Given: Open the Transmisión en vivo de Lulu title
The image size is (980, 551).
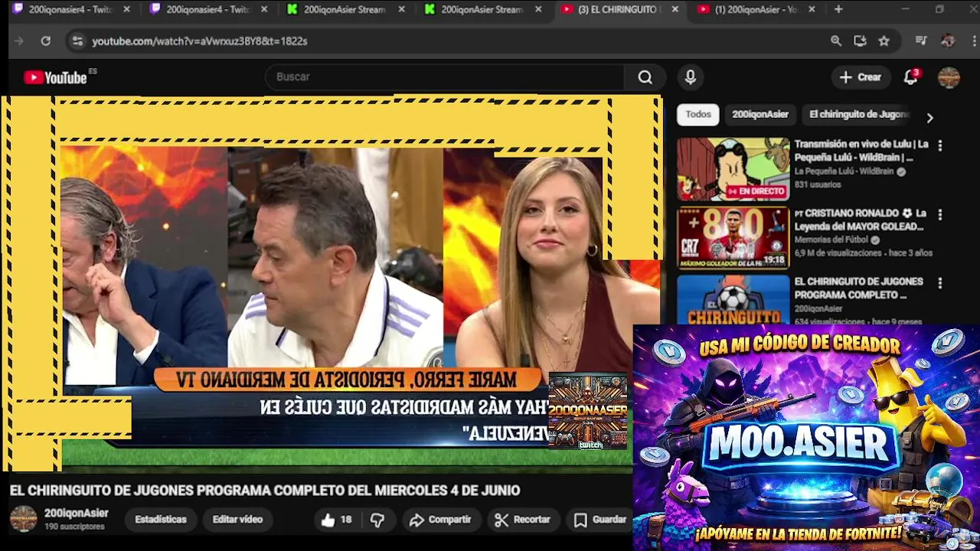Looking at the screenshot, I should tap(861, 151).
